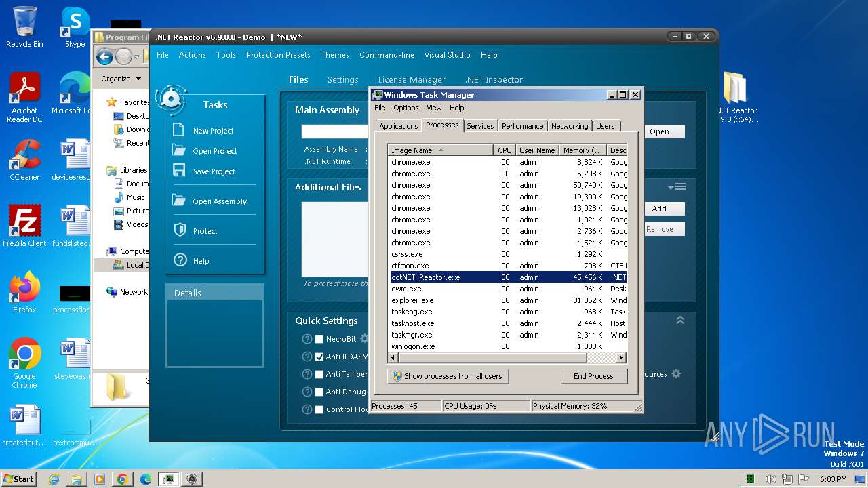Open the Organize dropdown in Explorer
This screenshot has height=488, width=868.
[x=121, y=79]
